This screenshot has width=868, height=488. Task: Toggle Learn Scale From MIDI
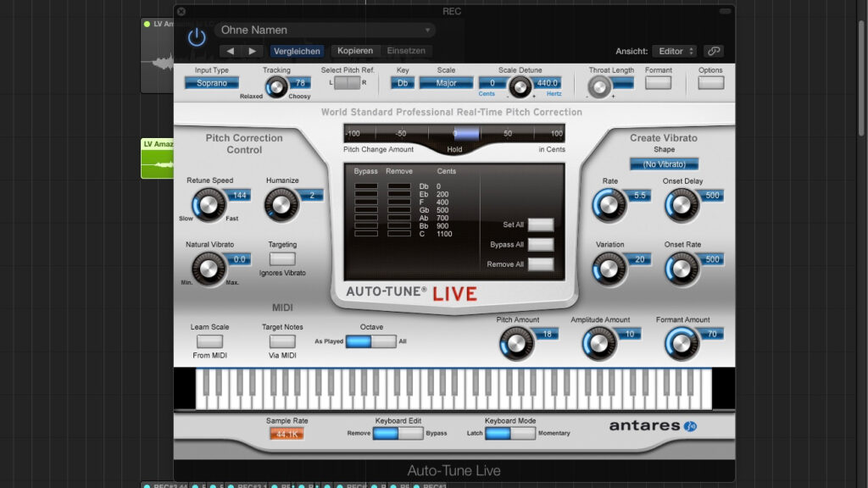click(x=210, y=341)
